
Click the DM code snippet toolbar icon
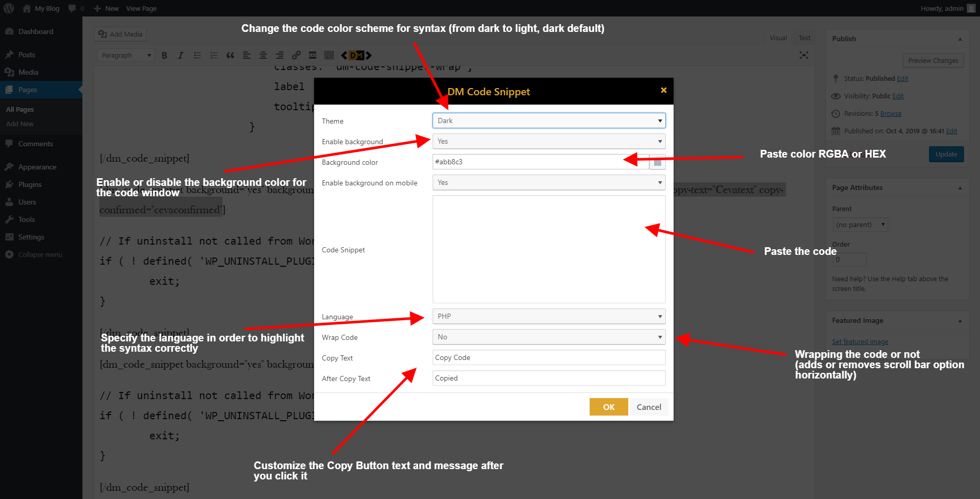[x=356, y=55]
